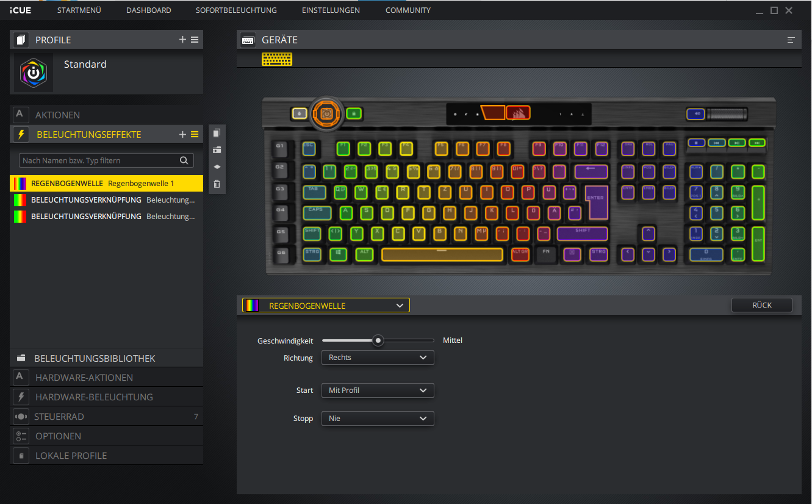Click the Geschwindigkeit speed slider handle

click(x=378, y=340)
